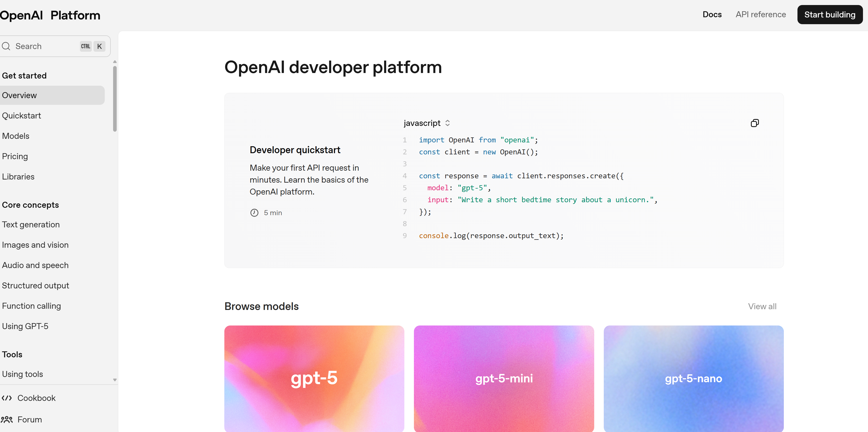Click the Get started section heading
The height and width of the screenshot is (432, 868).
[24, 76]
